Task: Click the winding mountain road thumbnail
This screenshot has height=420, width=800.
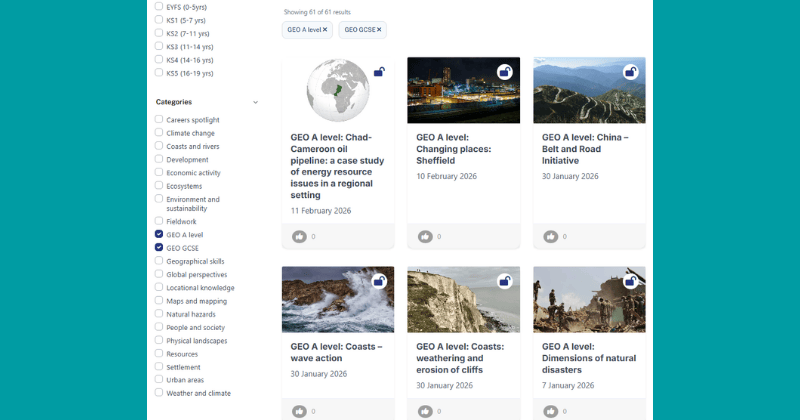Action: [589, 90]
